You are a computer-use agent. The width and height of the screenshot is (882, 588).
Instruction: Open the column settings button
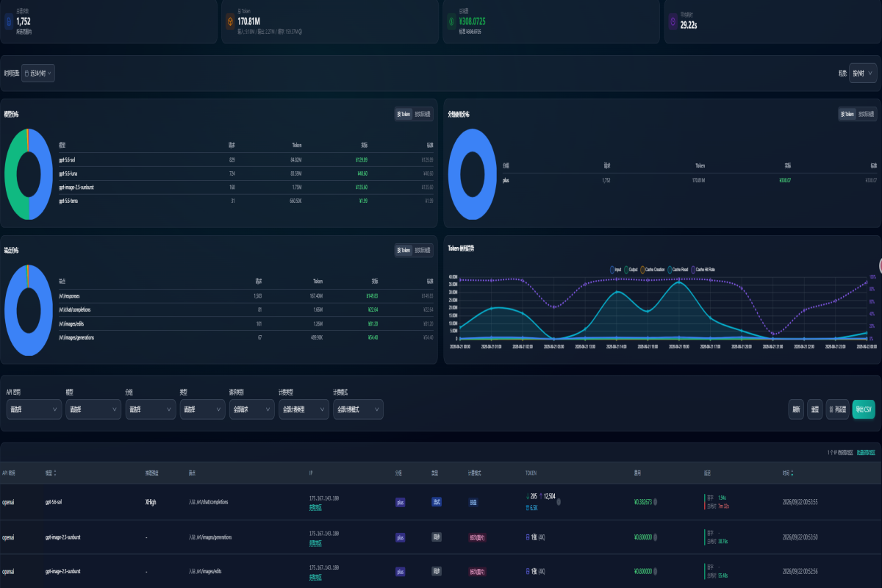click(836, 409)
